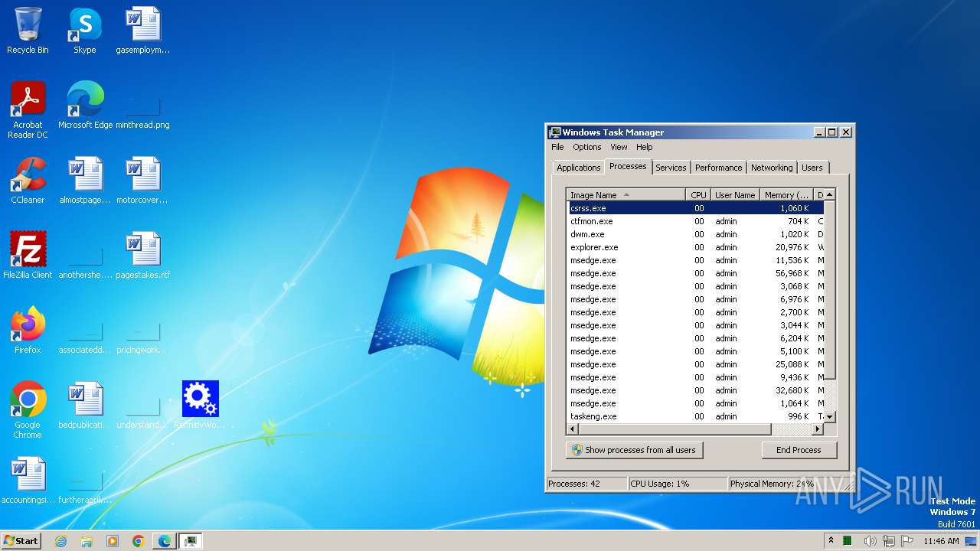The image size is (980, 551).
Task: Switch to the Networking tab
Action: [772, 168]
